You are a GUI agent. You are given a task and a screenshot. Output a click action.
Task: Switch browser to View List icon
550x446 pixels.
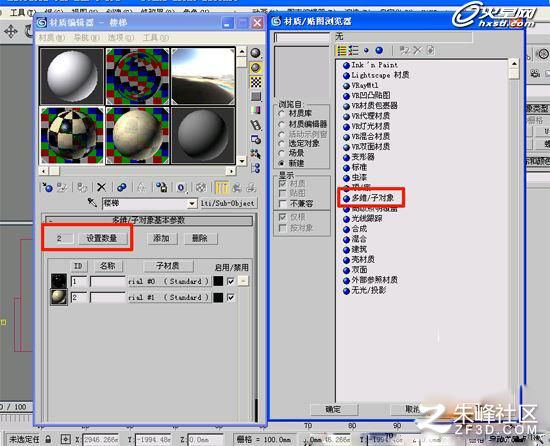tap(342, 50)
